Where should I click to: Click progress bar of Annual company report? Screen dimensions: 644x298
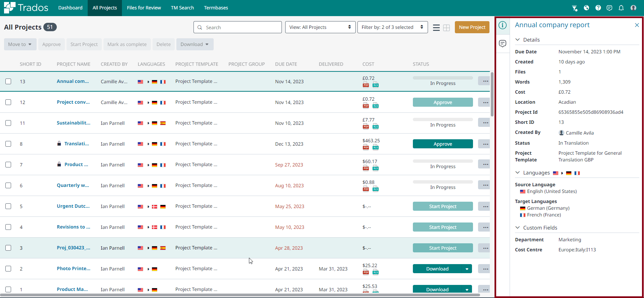click(442, 78)
